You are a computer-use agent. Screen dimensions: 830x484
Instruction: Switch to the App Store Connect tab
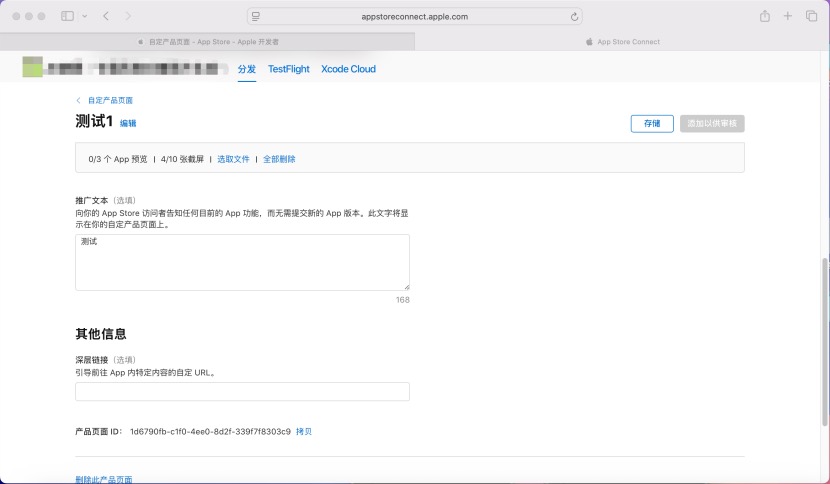(x=622, y=42)
